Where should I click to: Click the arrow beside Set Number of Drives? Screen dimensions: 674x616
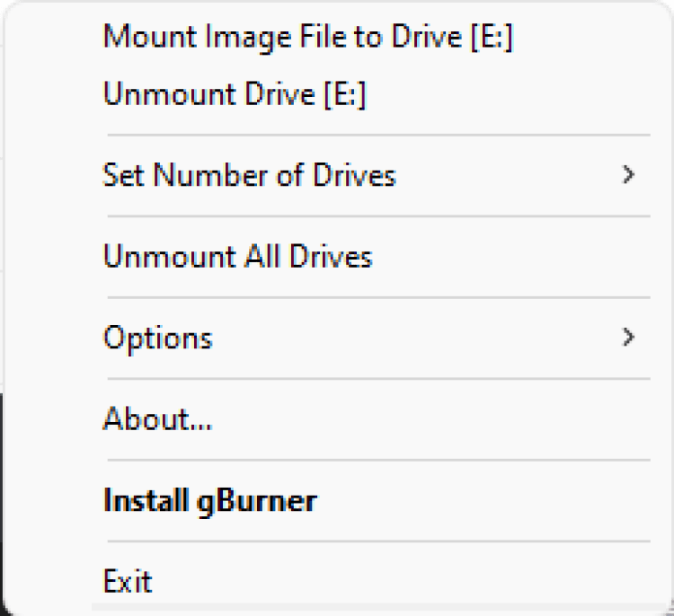click(628, 175)
